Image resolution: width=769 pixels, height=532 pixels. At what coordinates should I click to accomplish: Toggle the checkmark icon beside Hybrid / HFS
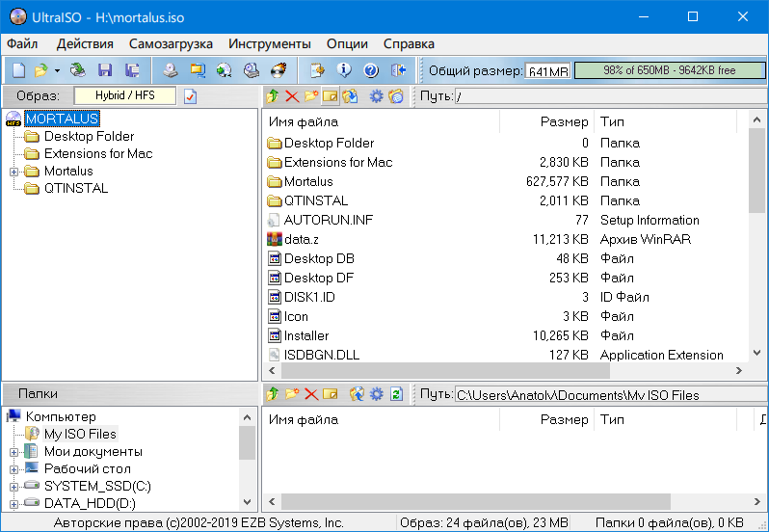[x=191, y=96]
